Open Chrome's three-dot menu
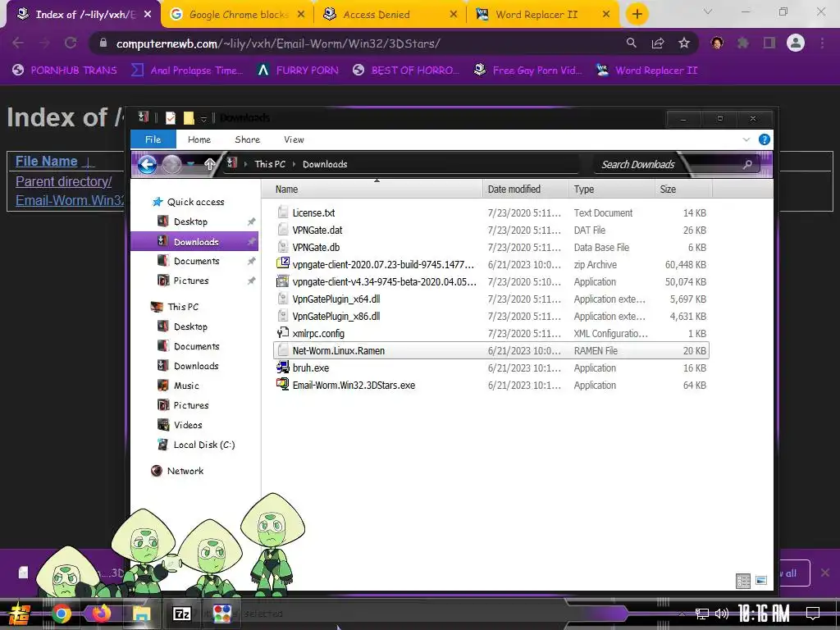Image resolution: width=840 pixels, height=630 pixels. (x=822, y=43)
